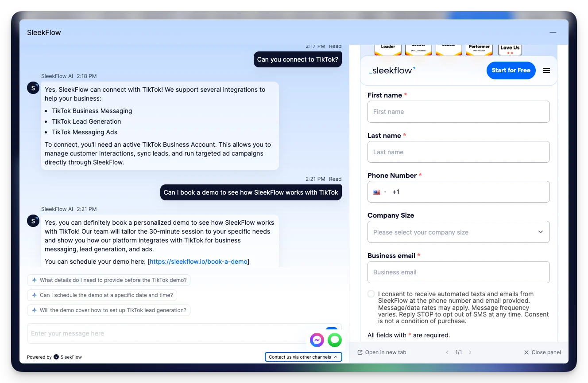This screenshot has height=383, width=588.
Task: Click the 'SleekFlow' widget title text
Action: pyautogui.click(x=44, y=32)
